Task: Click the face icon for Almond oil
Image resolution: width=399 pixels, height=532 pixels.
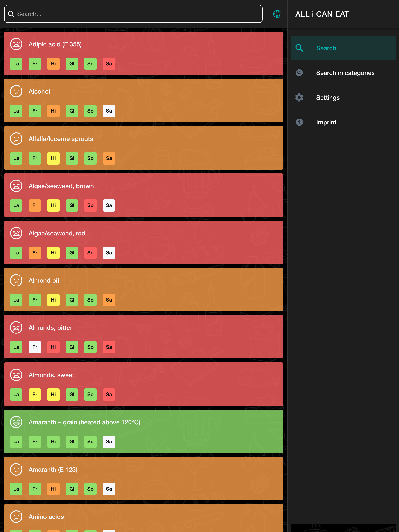Action: coord(16,280)
